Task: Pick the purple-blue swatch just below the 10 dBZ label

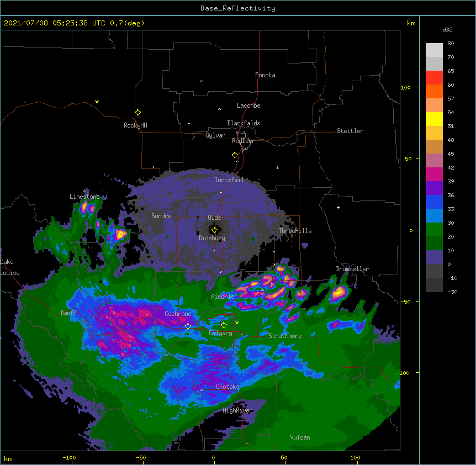Action: [434, 257]
